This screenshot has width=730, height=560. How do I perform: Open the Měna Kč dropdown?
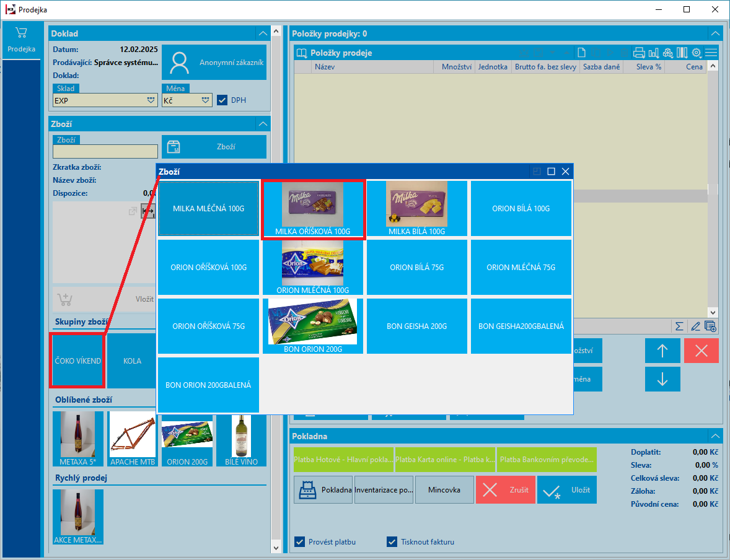pyautogui.click(x=205, y=100)
